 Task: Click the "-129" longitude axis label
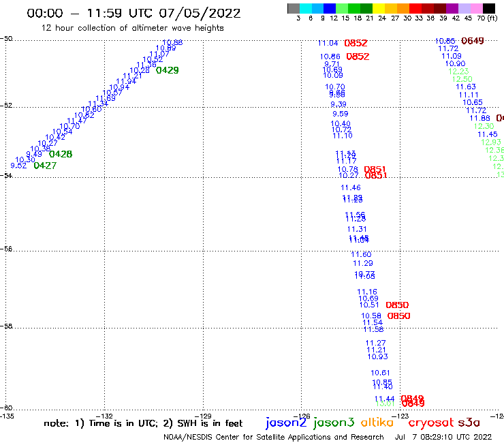203,416
